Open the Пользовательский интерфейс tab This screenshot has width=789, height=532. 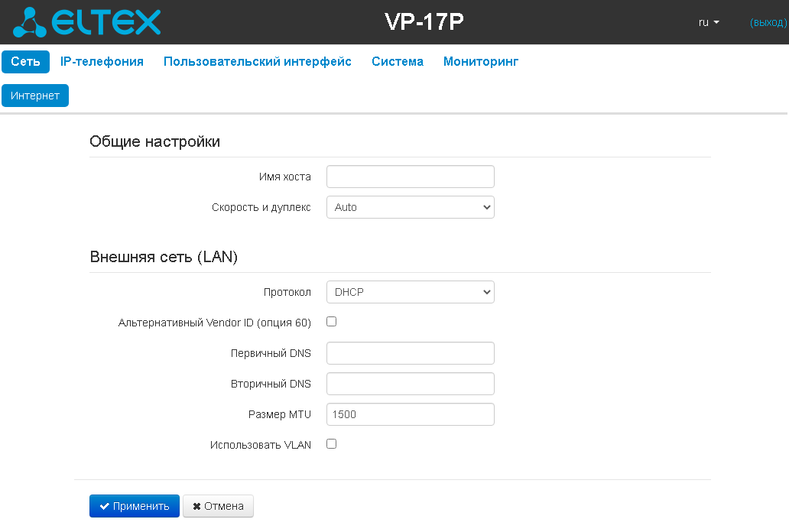257,61
